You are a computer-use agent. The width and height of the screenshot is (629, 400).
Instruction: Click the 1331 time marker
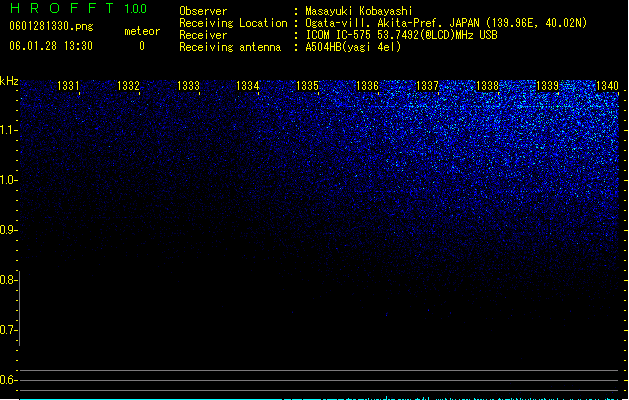click(x=68, y=86)
